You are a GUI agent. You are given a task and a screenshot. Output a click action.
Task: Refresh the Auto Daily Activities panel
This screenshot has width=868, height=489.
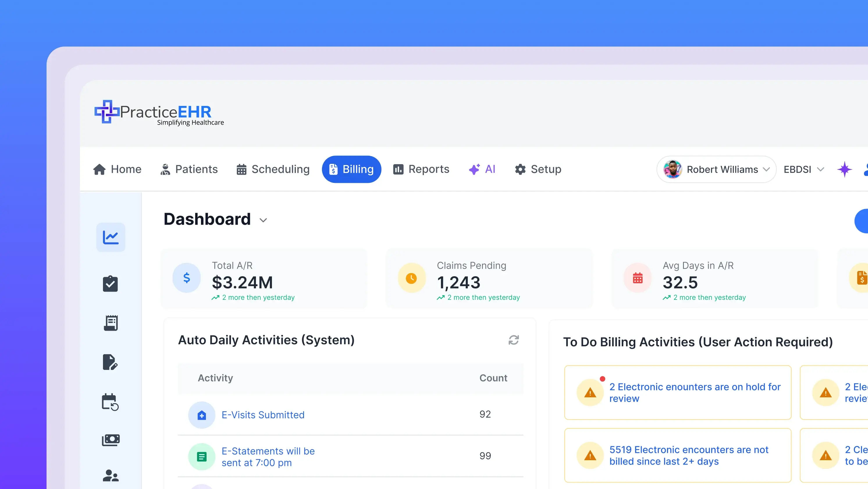(x=513, y=340)
